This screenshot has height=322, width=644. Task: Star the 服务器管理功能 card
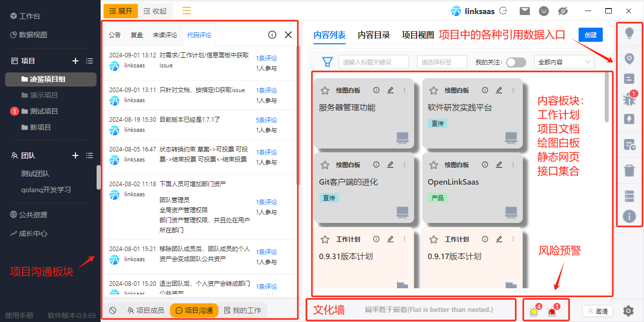tap(325, 90)
